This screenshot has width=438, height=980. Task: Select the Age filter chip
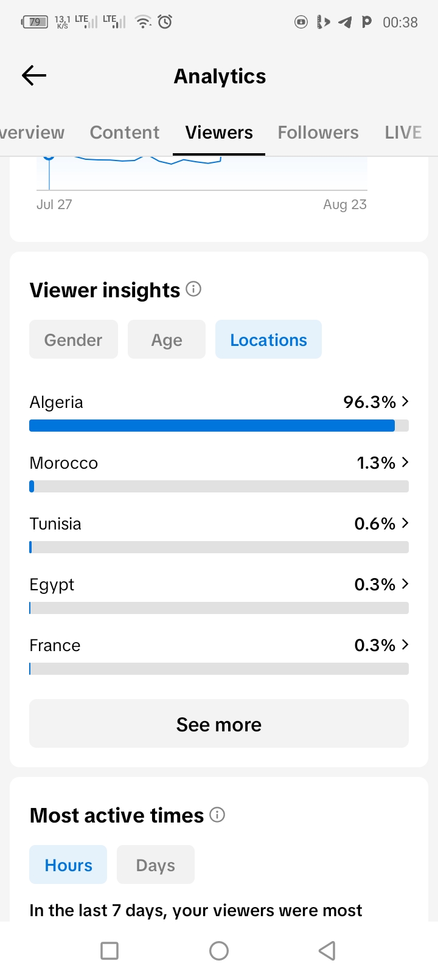[x=167, y=339]
